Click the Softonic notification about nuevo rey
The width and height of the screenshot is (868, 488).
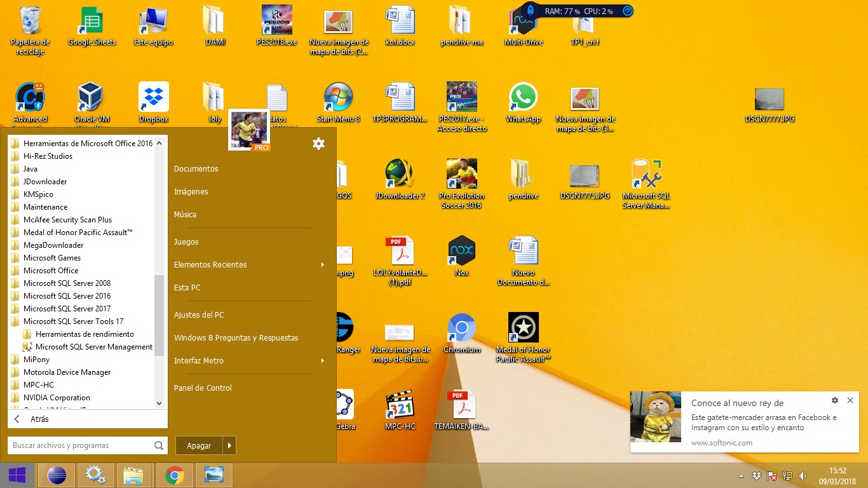tap(745, 422)
